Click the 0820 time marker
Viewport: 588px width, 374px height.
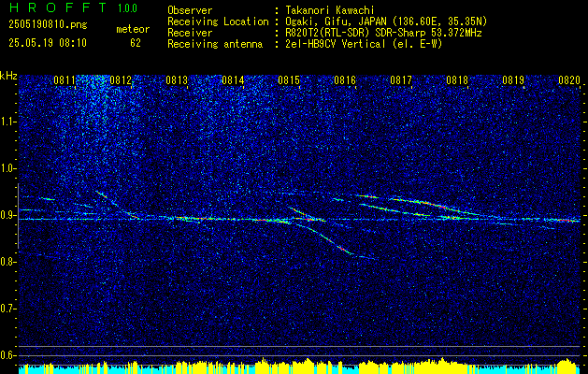tap(569, 80)
